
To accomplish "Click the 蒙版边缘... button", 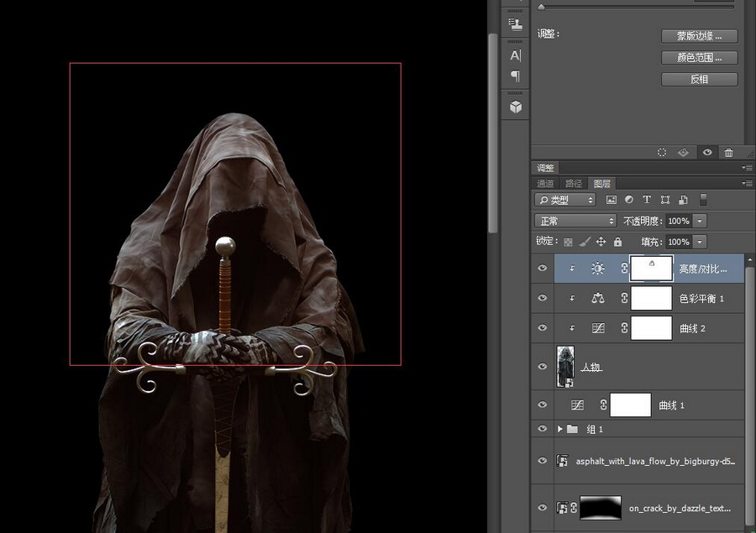I will click(699, 36).
